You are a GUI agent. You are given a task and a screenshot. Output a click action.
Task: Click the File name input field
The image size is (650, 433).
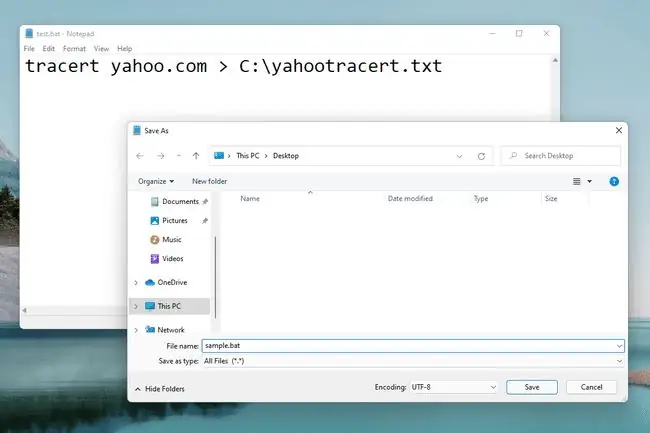[x=408, y=346]
